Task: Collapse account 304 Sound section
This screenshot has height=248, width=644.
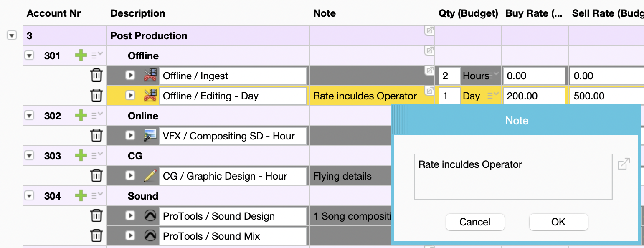Action: pos(29,196)
